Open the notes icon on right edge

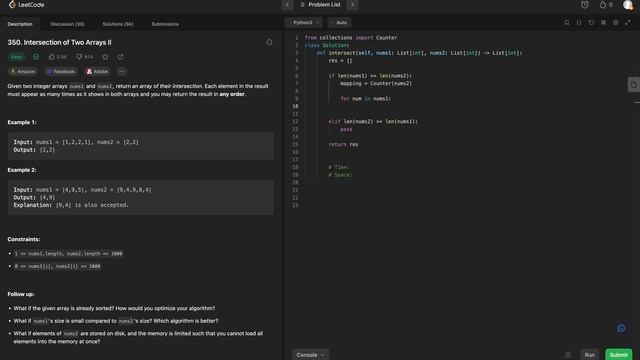tap(633, 85)
